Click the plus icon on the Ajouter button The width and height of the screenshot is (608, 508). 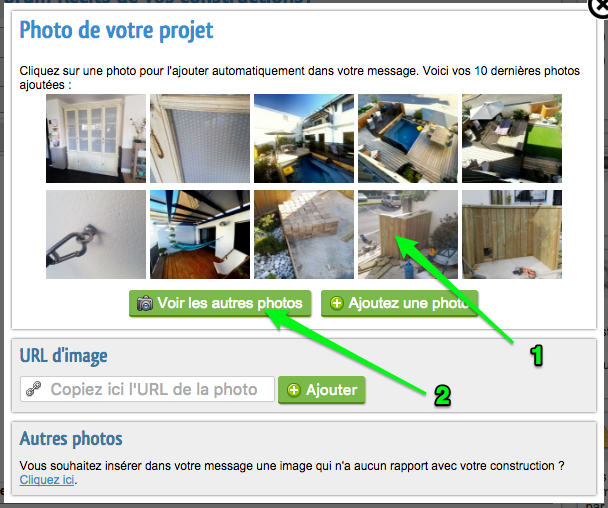294,390
